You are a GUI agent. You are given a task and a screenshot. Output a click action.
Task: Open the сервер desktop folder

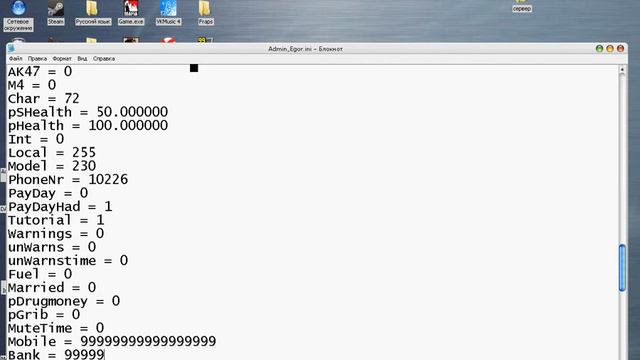pyautogui.click(x=522, y=6)
